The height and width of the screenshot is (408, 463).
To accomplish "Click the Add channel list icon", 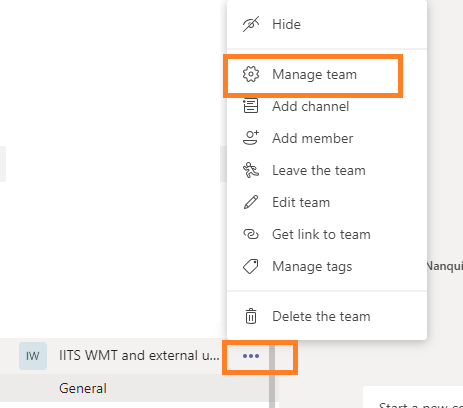I will 251,106.
